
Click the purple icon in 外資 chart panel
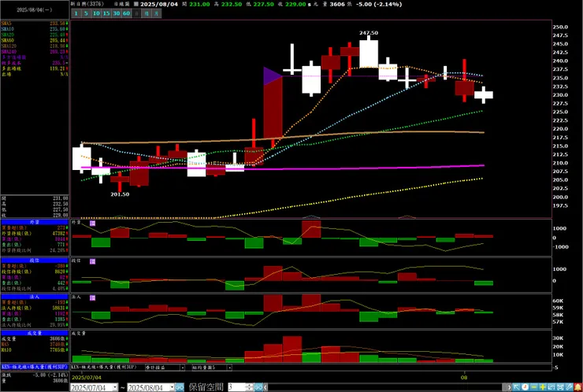click(x=93, y=223)
